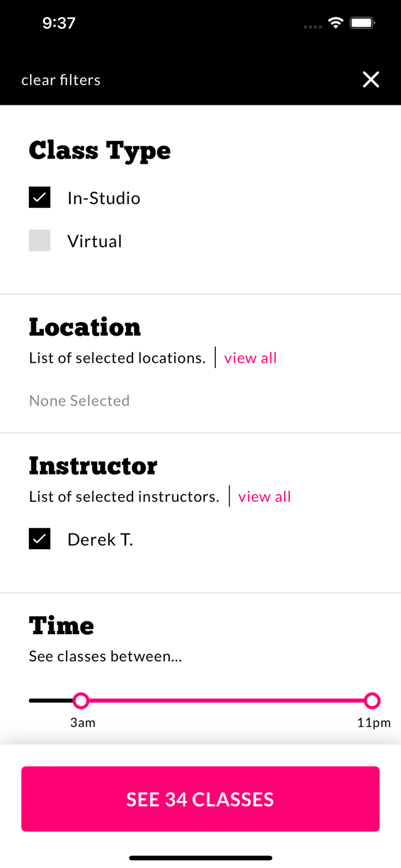Tap the Virtual label text
This screenshot has width=401, height=868.
(x=94, y=241)
